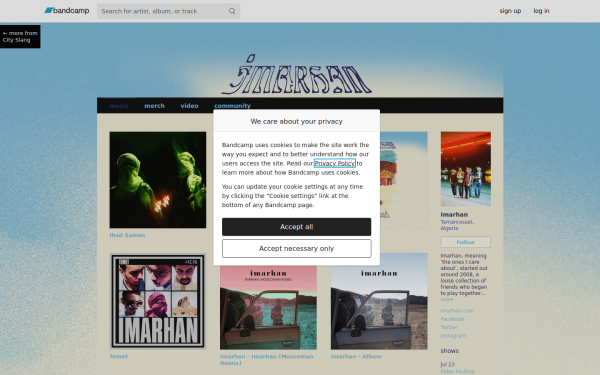Viewport: 600px width, 375px height.
Task: Go to more from City Slang
Action: (20, 36)
